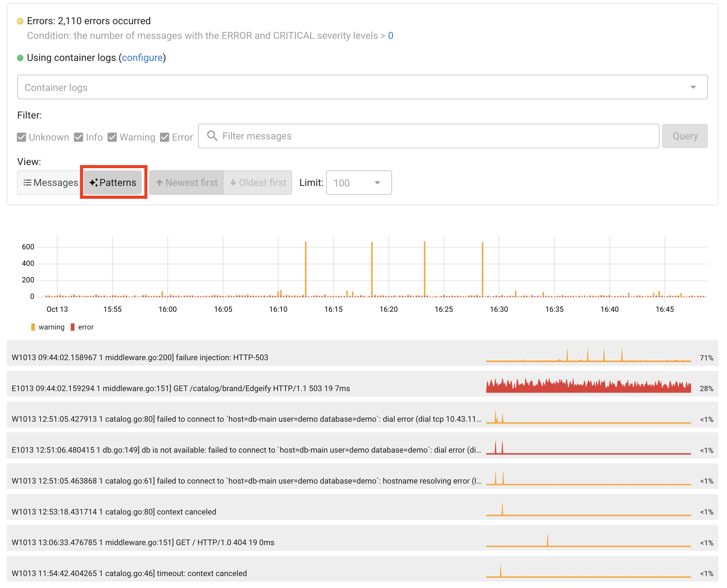Click the green container logs status dot

pos(20,58)
